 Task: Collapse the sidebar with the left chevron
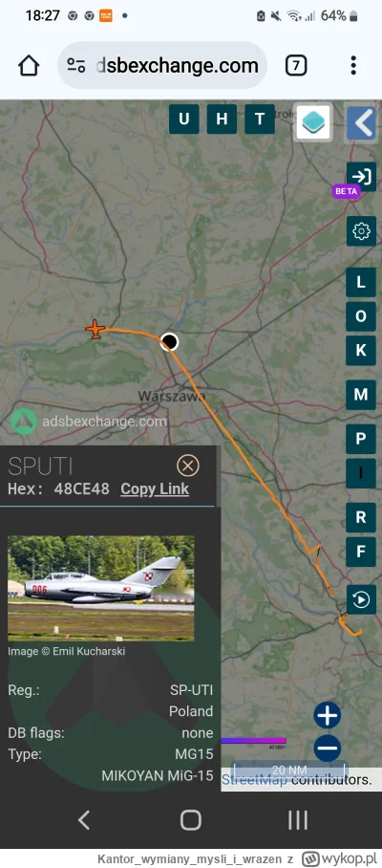(362, 122)
